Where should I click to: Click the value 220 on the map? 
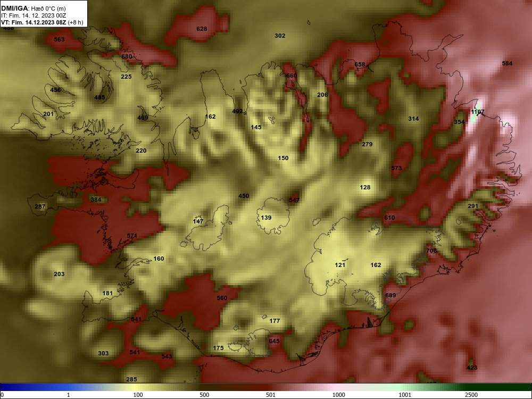click(x=141, y=151)
